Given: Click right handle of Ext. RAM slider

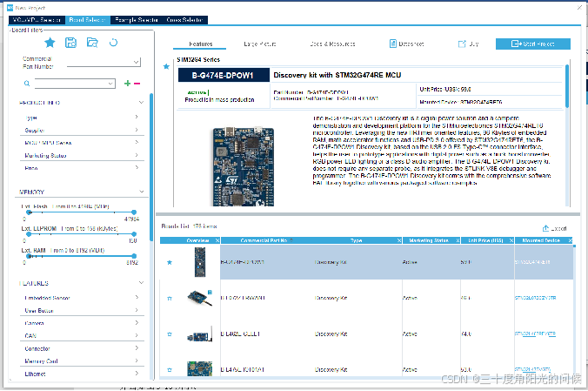Looking at the screenshot, I should 134,256.
